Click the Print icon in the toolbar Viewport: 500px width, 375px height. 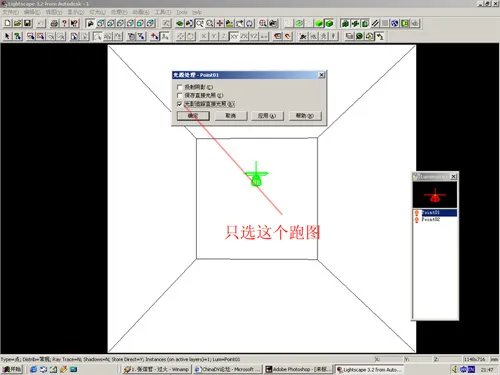tap(54, 23)
